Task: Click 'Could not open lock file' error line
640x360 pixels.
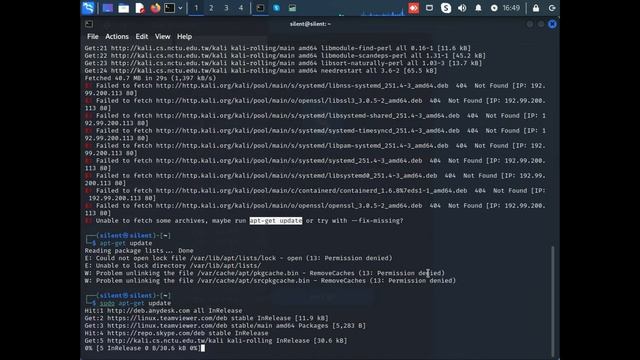Action: click(x=238, y=258)
